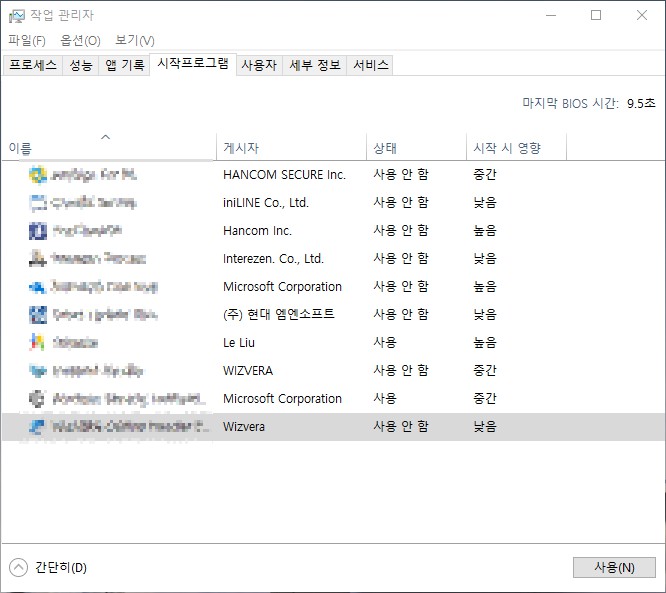The width and height of the screenshot is (666, 593).
Task: Click the 사용(N) enable button
Action: click(614, 568)
